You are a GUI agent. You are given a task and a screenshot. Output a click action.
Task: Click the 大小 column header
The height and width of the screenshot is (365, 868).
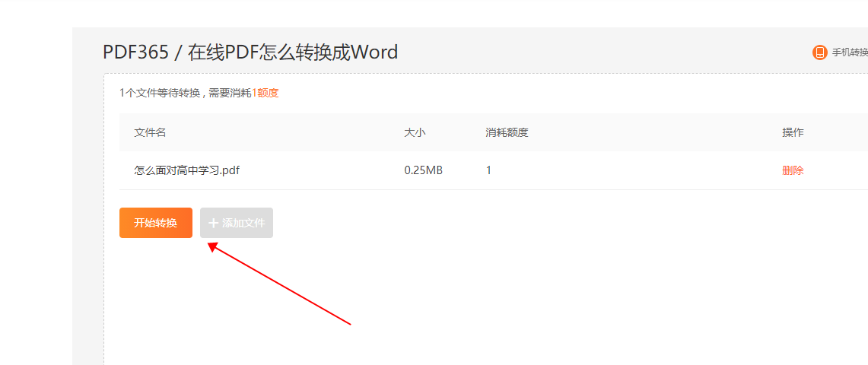coord(415,133)
